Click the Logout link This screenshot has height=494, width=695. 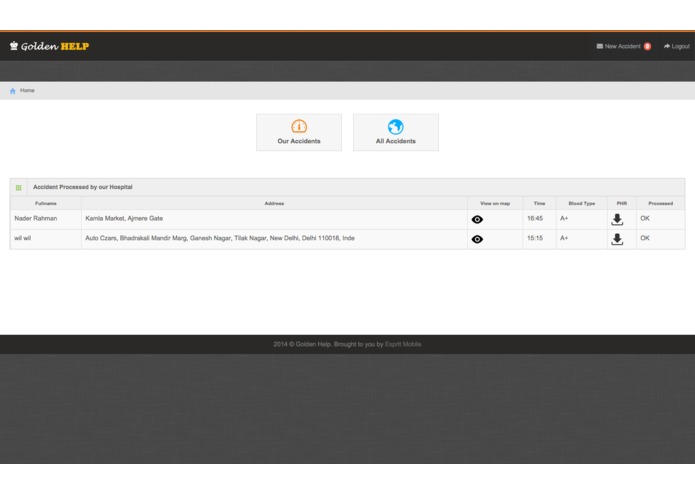coord(676,47)
